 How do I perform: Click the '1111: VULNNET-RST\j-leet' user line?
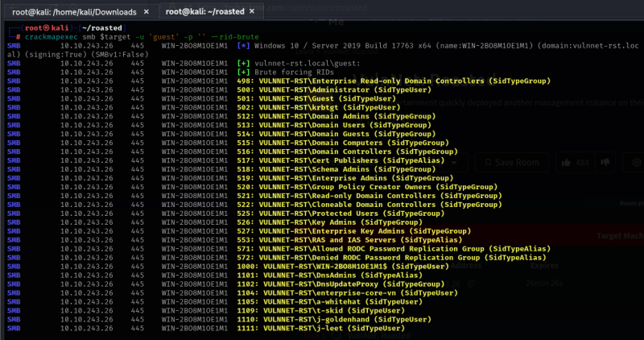(320, 329)
